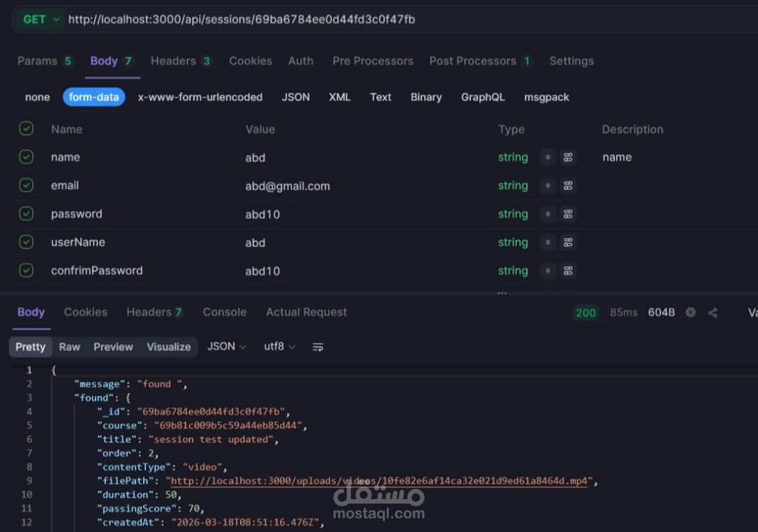Screen dimensions: 758x532
Task: Click the share icon next to the globe icon
Action: click(x=713, y=312)
